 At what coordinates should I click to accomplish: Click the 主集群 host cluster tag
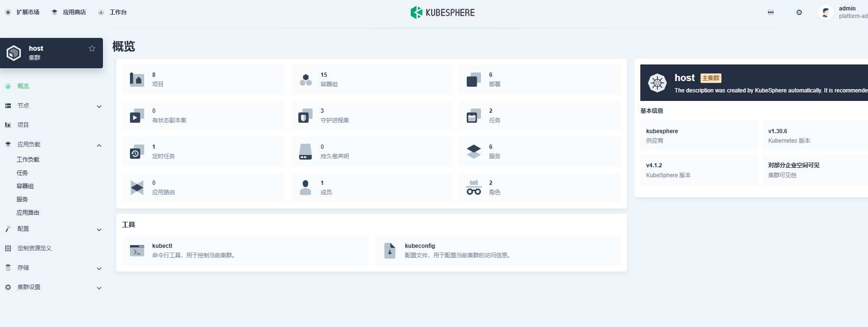tap(711, 78)
